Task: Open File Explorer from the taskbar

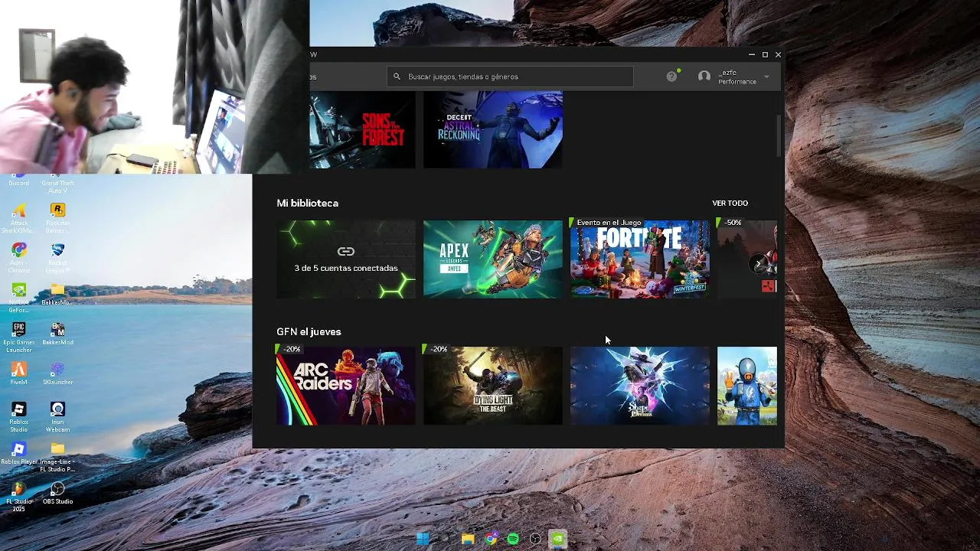Action: pos(468,539)
